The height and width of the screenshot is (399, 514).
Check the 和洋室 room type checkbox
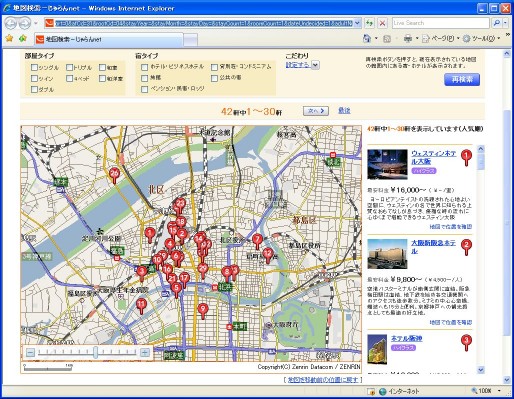point(102,78)
